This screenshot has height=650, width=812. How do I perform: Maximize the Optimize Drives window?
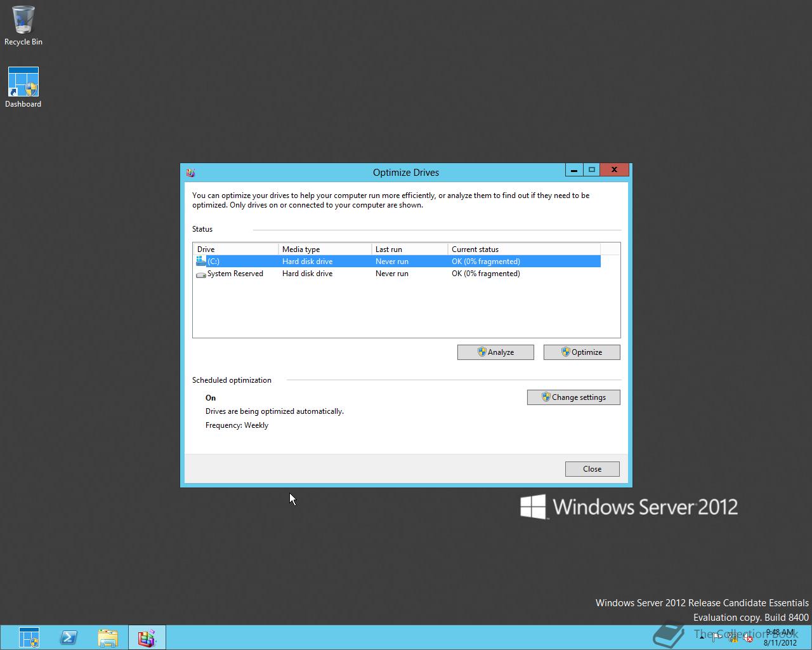tap(591, 170)
